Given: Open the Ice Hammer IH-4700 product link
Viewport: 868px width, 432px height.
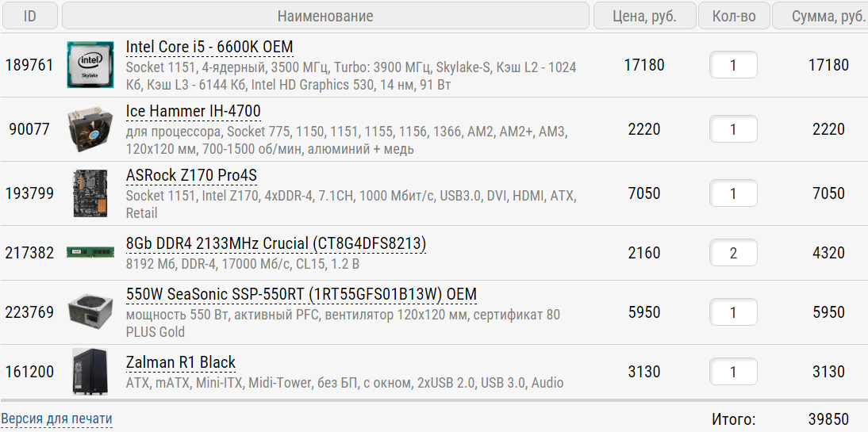Looking at the screenshot, I should click(193, 111).
